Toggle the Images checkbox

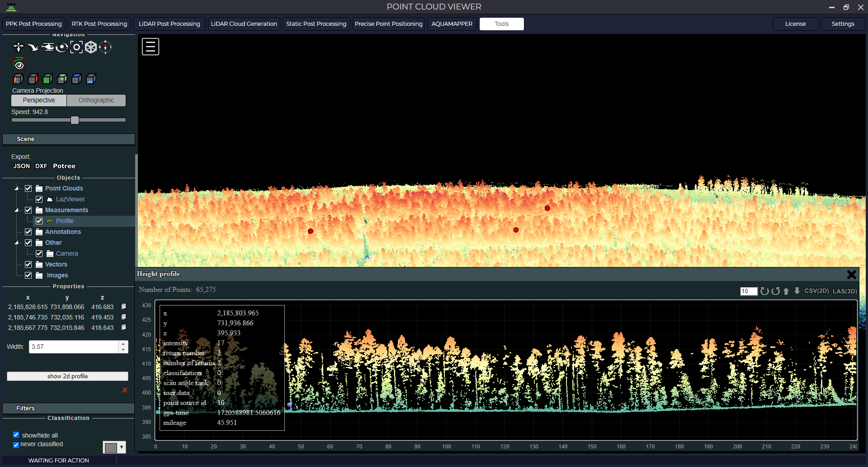click(28, 275)
